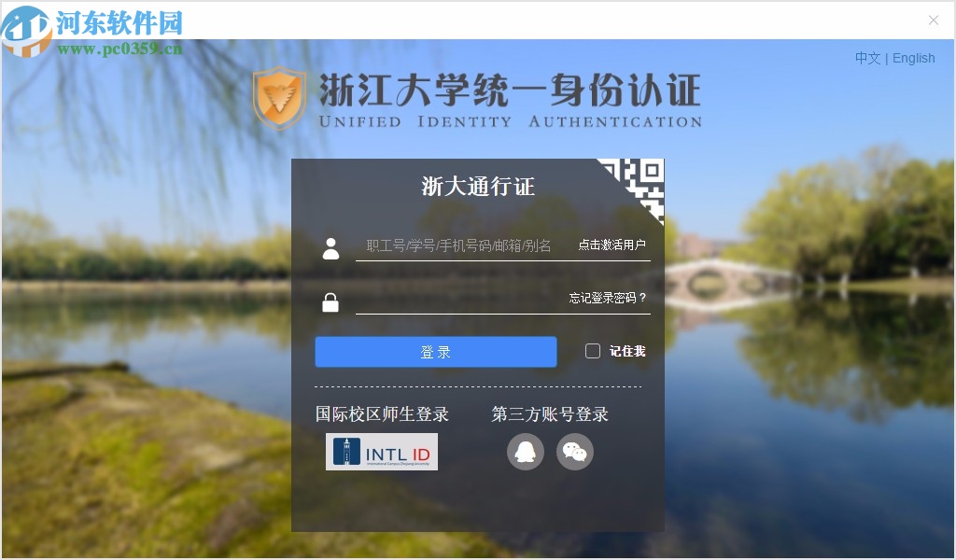
Task: Click 点击激活用户 to activate account
Action: click(612, 245)
